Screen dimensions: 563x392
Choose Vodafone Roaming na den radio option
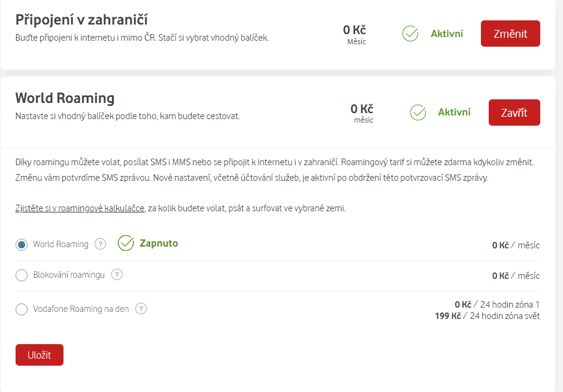(22, 309)
